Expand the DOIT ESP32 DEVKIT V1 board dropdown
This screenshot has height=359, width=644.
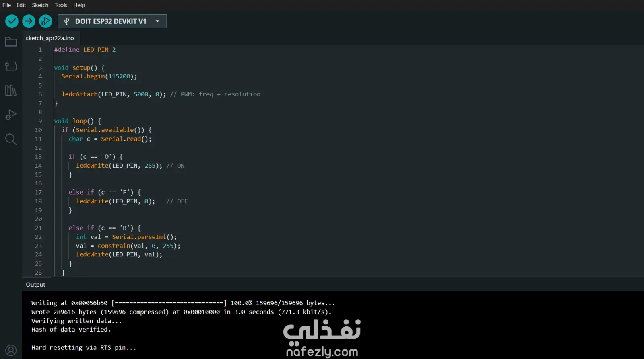pyautogui.click(x=112, y=21)
